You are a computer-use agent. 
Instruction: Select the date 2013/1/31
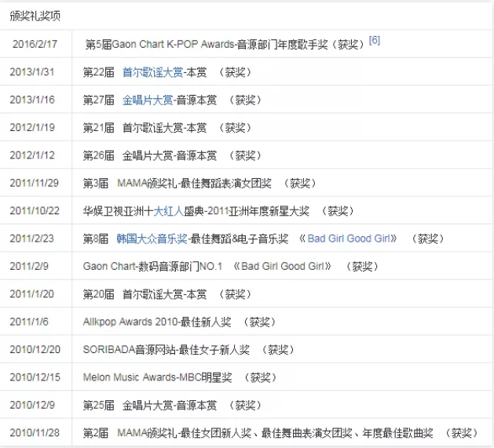(32, 72)
